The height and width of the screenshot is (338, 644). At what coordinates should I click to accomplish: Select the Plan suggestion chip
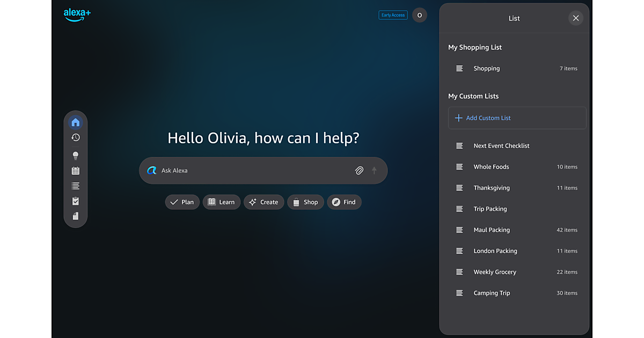[182, 202]
